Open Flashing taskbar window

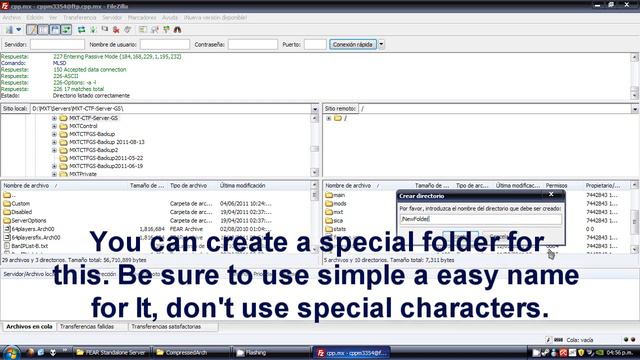click(271, 352)
